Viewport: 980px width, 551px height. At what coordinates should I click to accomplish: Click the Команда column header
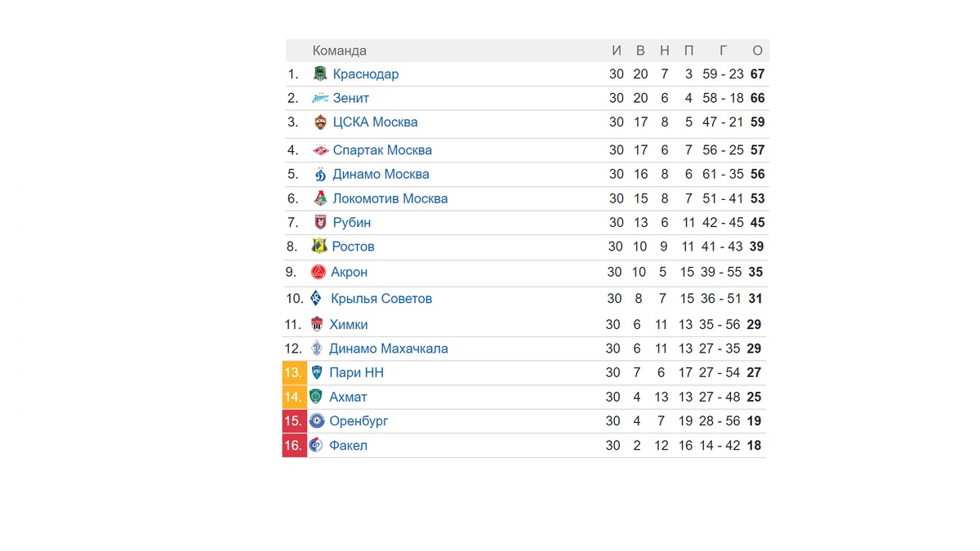pyautogui.click(x=340, y=51)
